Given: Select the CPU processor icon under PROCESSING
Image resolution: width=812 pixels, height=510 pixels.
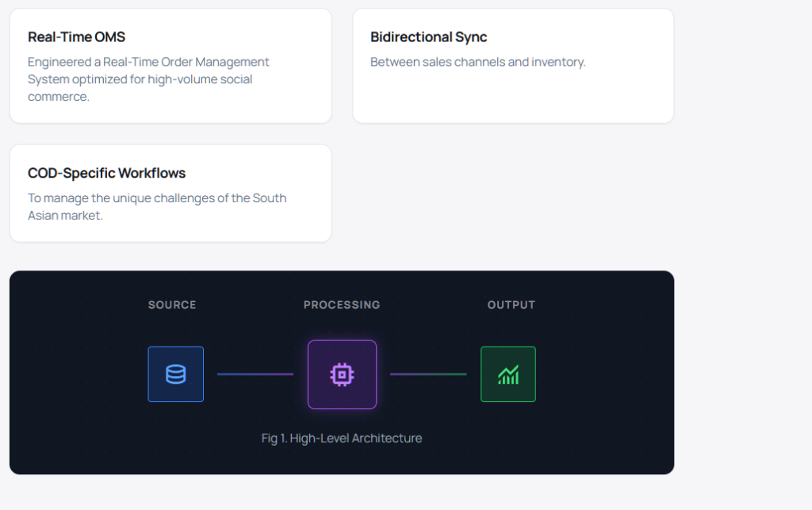Looking at the screenshot, I should point(342,374).
